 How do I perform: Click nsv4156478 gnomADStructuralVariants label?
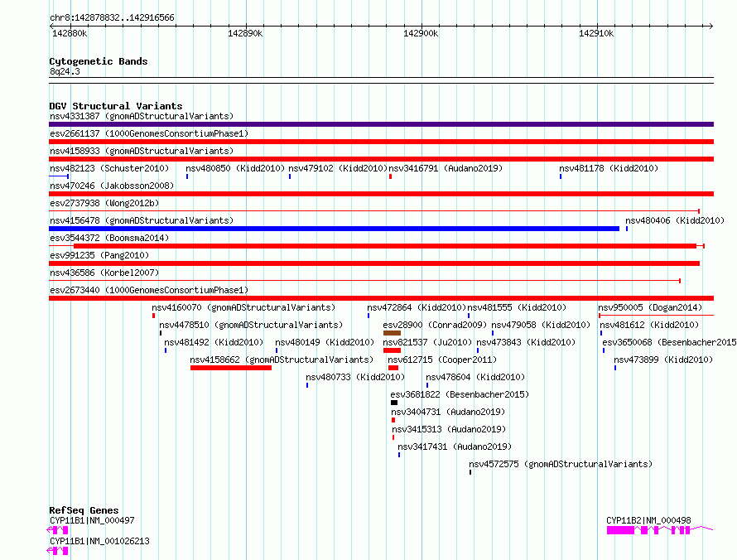click(142, 220)
